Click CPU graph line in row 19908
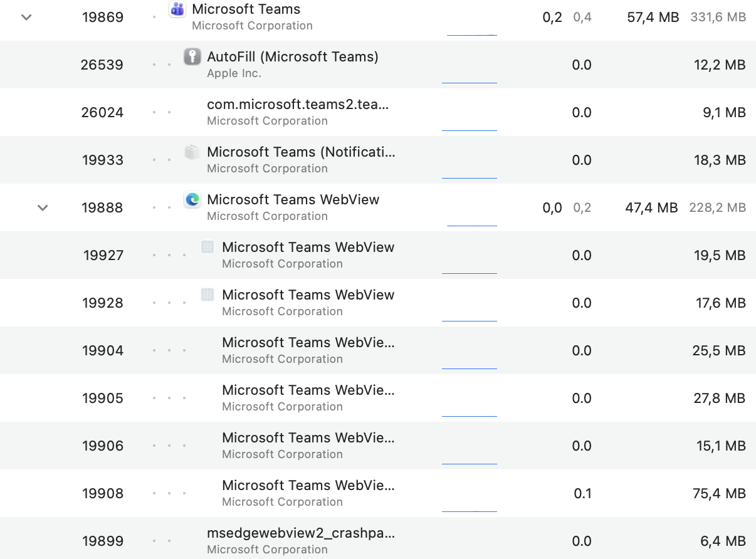 pyautogui.click(x=470, y=511)
